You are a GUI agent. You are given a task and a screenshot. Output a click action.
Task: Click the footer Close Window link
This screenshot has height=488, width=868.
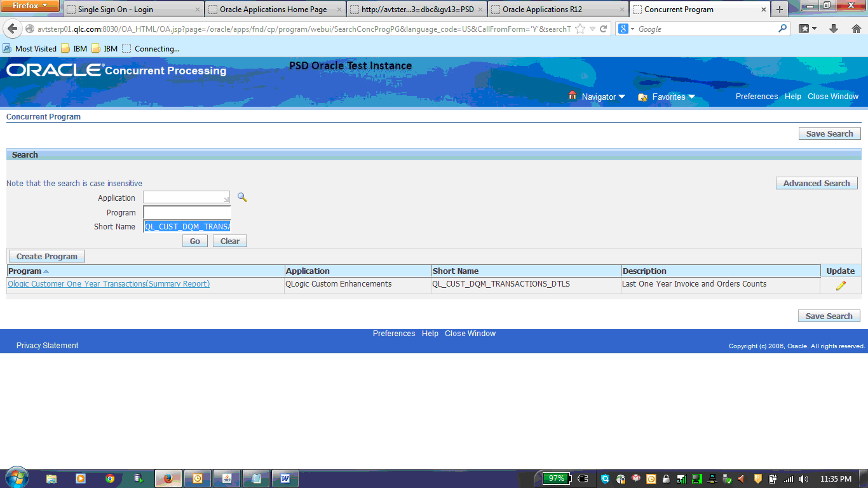(470, 334)
